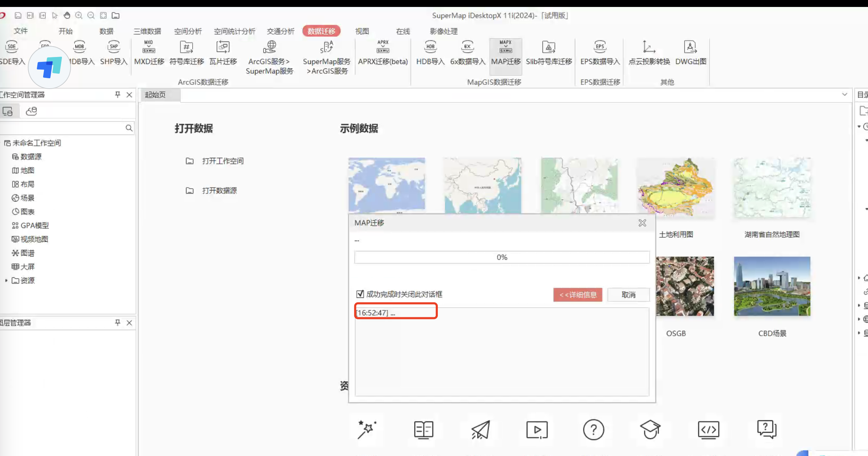Click the open folder icon in quick toolbar
This screenshot has width=868, height=456.
pos(115,15)
